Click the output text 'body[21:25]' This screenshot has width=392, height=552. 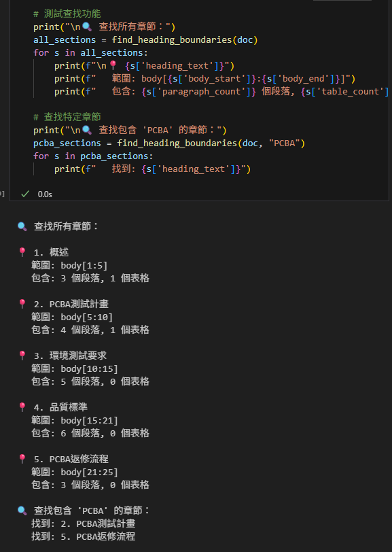pos(90,472)
